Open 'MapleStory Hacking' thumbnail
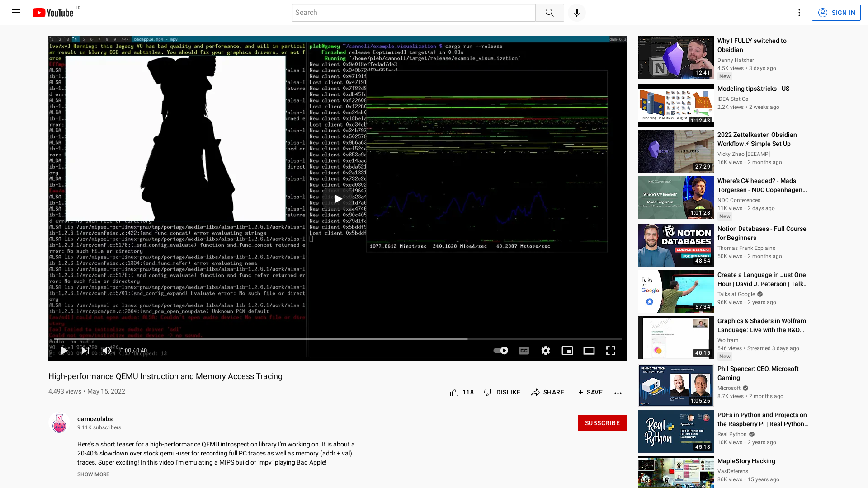This screenshot has height=488, width=868. [x=675, y=472]
